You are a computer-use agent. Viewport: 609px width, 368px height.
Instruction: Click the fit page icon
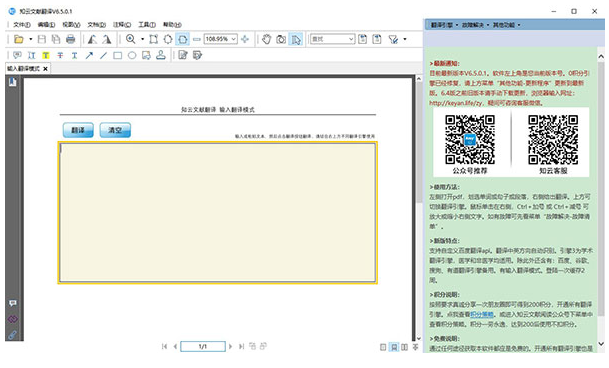point(168,39)
